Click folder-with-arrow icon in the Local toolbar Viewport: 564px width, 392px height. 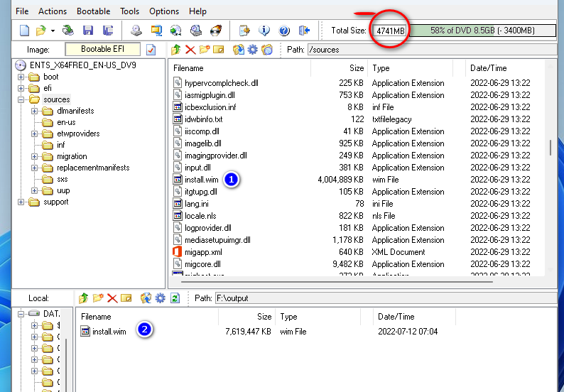(146, 298)
